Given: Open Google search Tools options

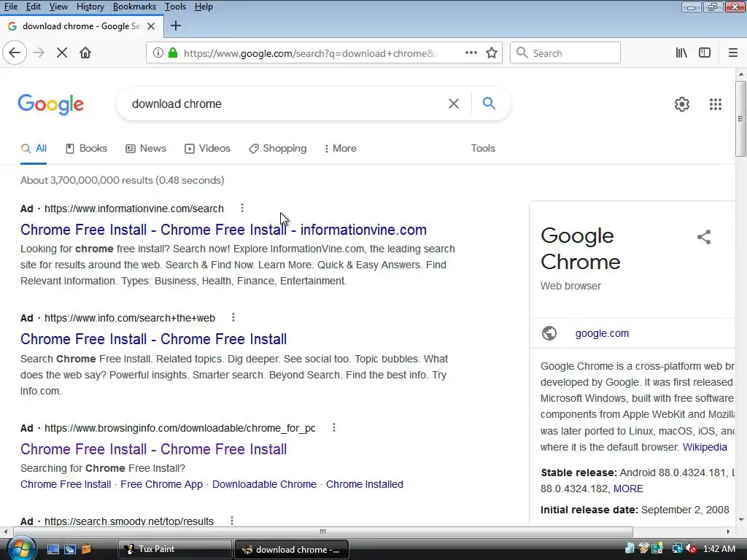Looking at the screenshot, I should [x=483, y=149].
